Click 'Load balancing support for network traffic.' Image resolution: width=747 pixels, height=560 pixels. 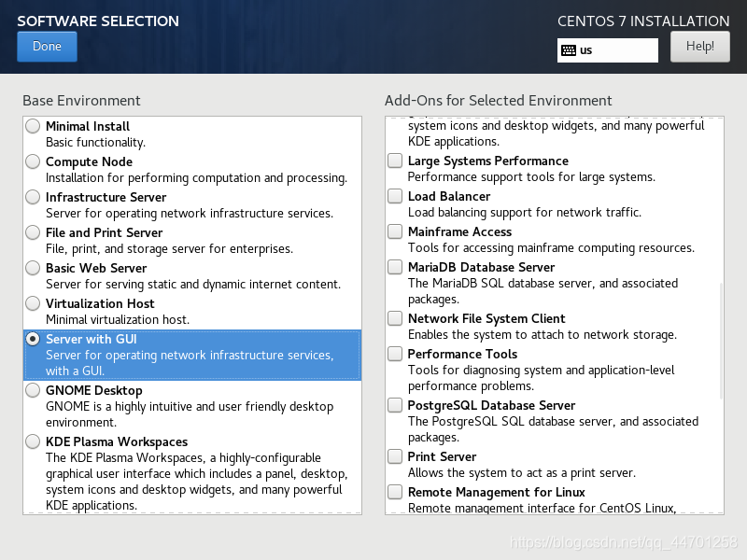[x=525, y=213]
